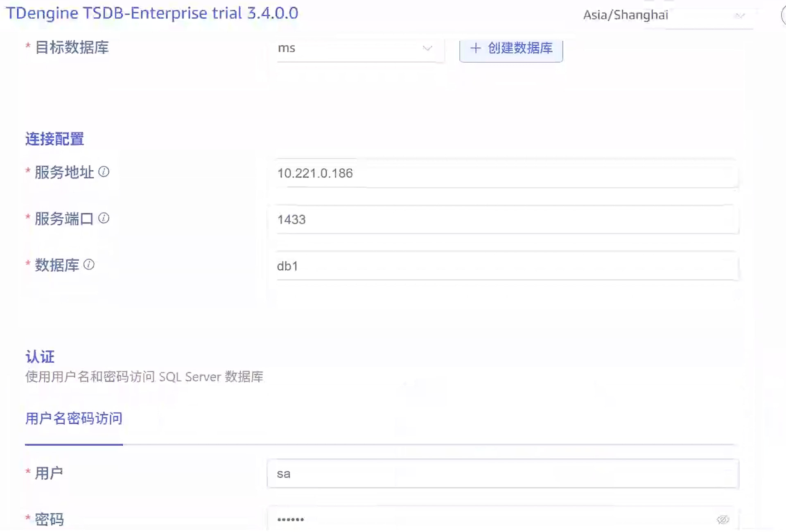Click the 认证 section heading
Image resolution: width=786 pixels, height=532 pixels.
40,357
